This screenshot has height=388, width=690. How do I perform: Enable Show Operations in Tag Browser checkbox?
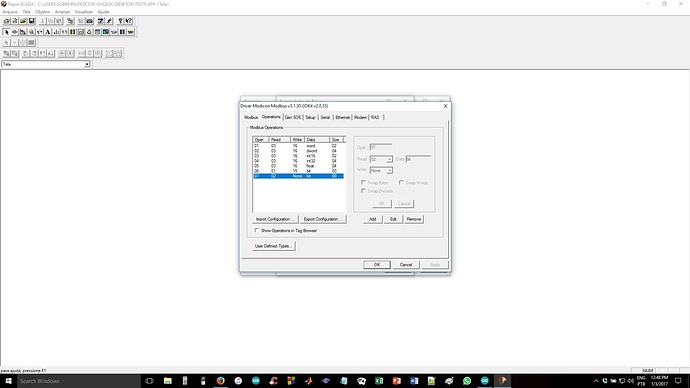pyautogui.click(x=257, y=231)
